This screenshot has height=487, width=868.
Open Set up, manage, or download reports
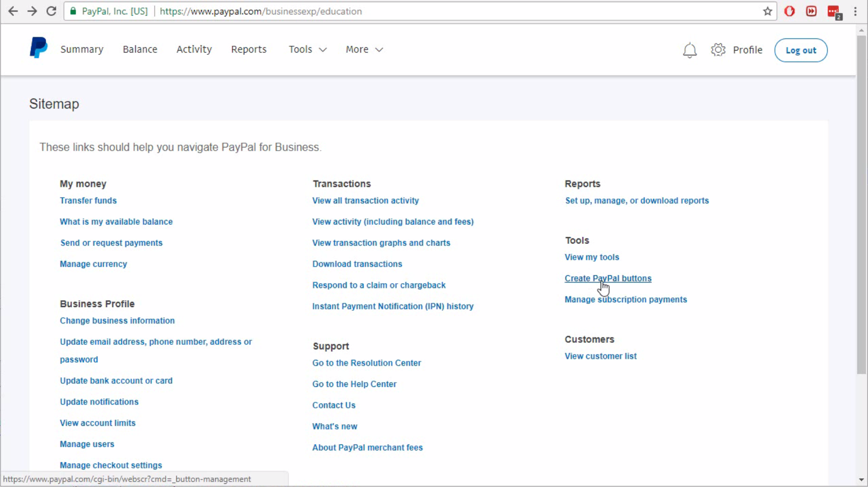[x=637, y=201]
